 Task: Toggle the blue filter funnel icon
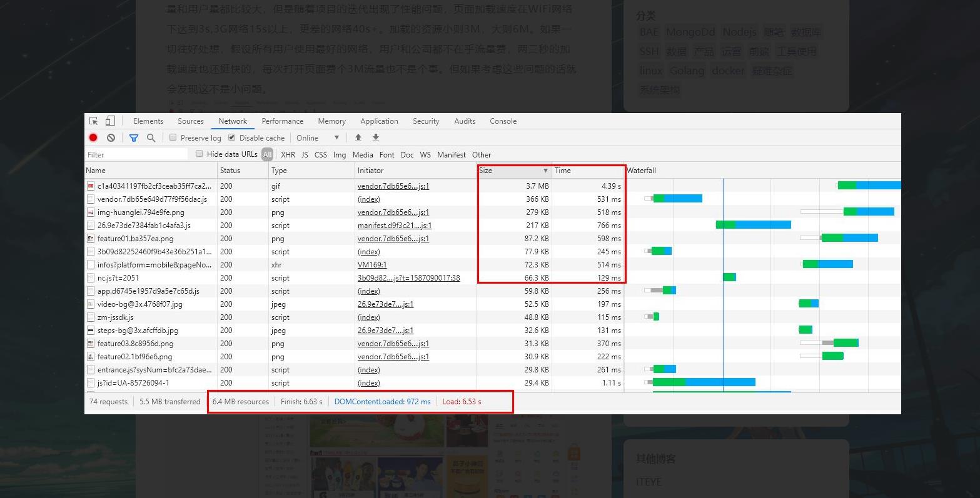tap(133, 138)
